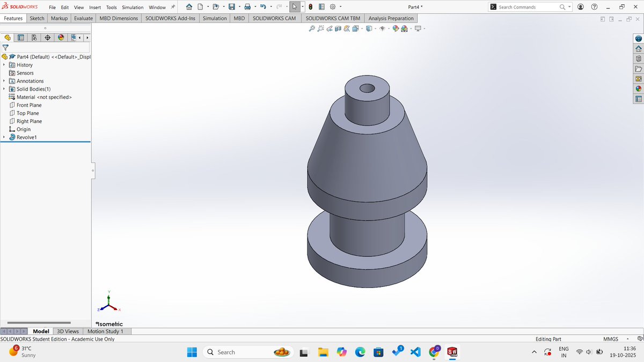The image size is (644, 362).
Task: Open File Explorer from the taskbar
Action: 323,352
